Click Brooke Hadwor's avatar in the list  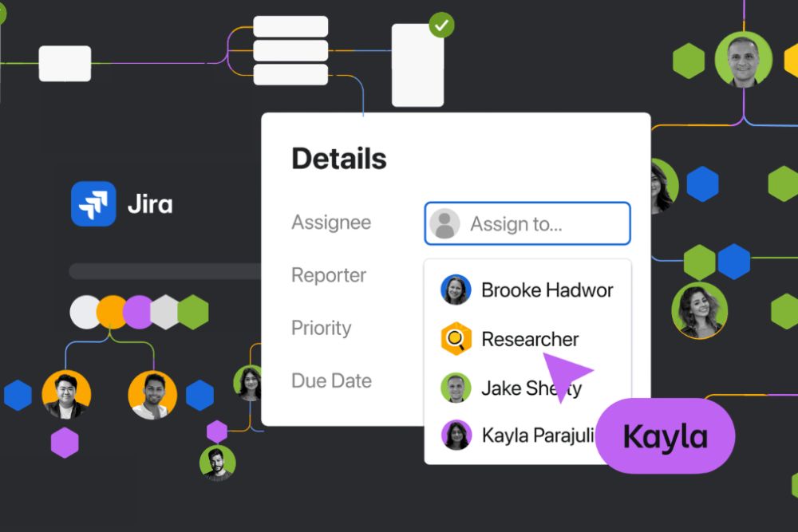coord(456,290)
